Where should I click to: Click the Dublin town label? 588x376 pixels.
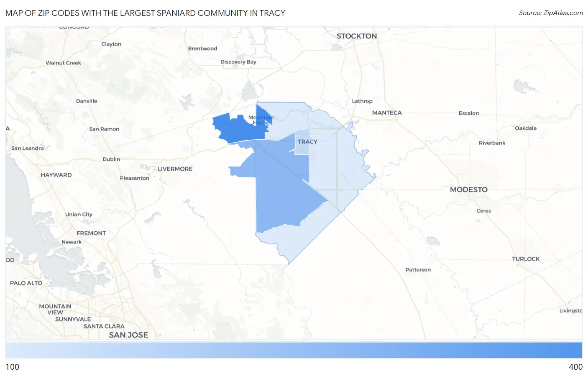(x=111, y=159)
